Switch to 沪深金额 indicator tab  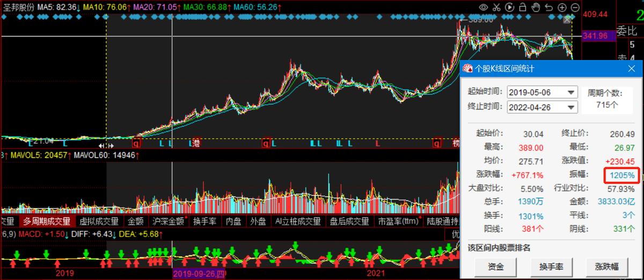[168, 221]
